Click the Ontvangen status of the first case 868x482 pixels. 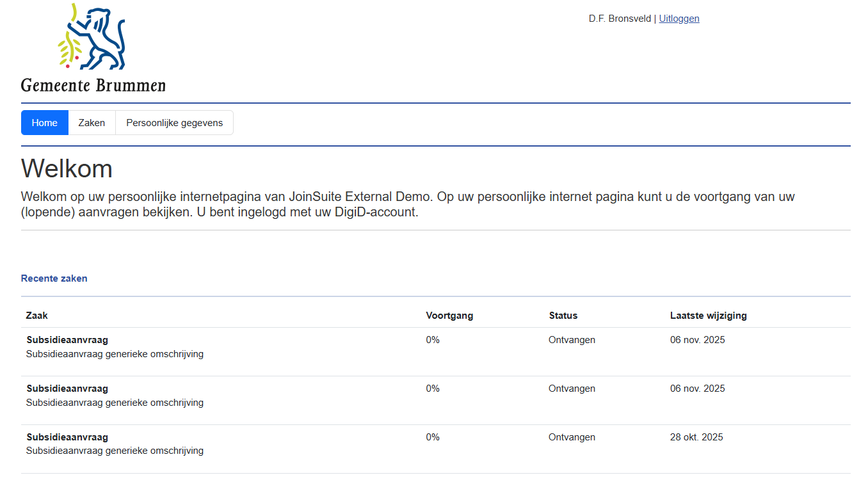[572, 340]
